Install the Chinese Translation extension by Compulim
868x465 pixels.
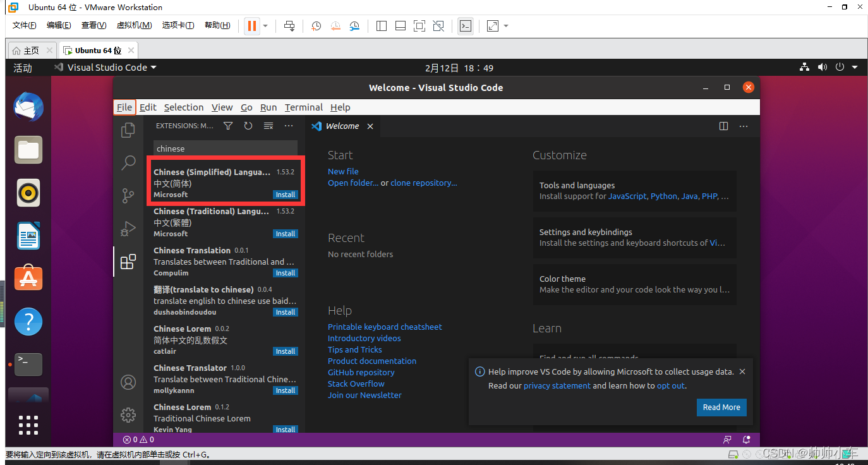tap(286, 273)
